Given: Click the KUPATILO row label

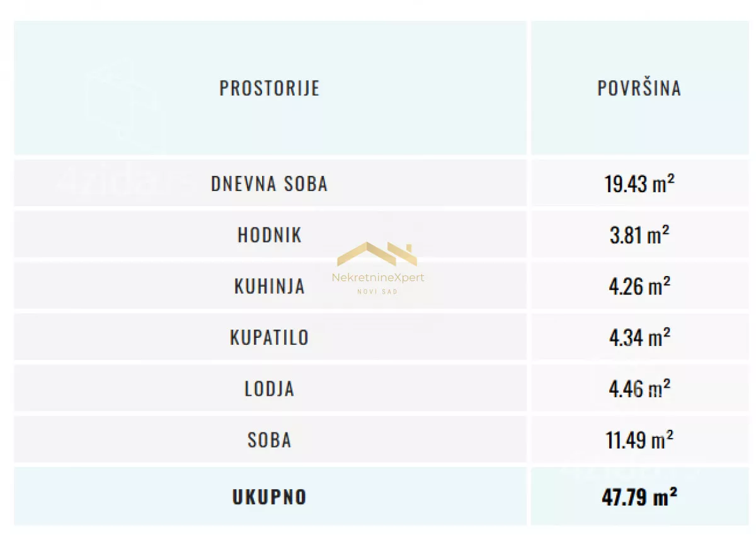Looking at the screenshot, I should (270, 337).
